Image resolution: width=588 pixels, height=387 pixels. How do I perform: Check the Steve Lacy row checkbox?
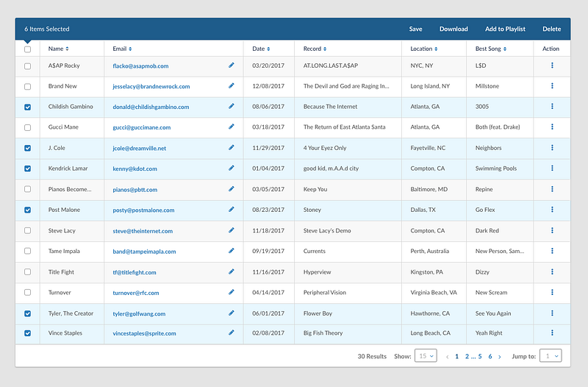27,230
